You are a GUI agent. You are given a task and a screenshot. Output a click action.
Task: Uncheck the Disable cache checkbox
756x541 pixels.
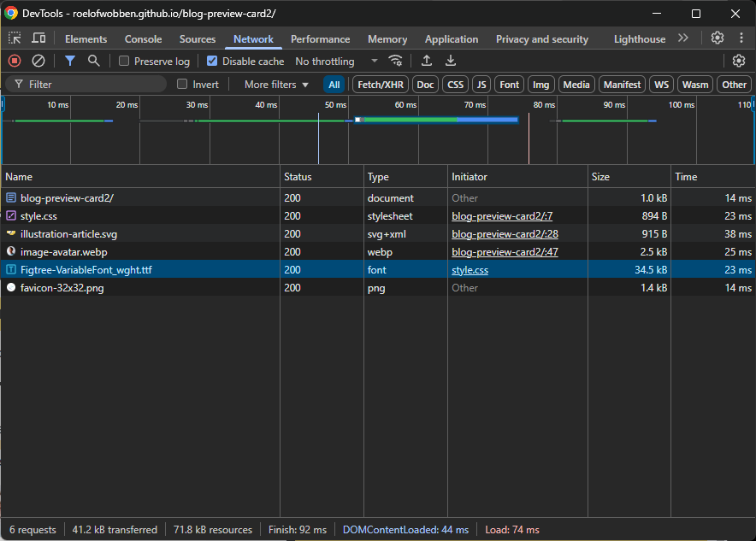[x=211, y=61]
